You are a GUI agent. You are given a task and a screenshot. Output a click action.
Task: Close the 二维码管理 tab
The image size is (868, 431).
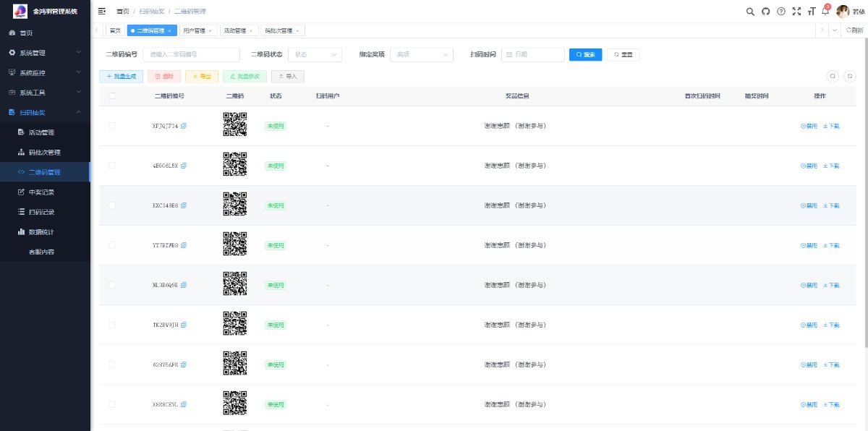169,30
